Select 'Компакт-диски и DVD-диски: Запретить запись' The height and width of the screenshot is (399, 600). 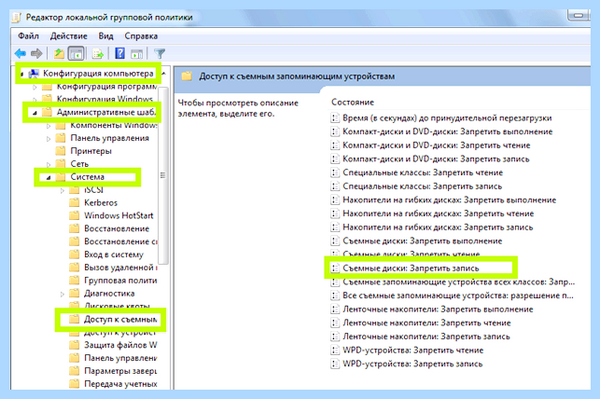point(436,159)
